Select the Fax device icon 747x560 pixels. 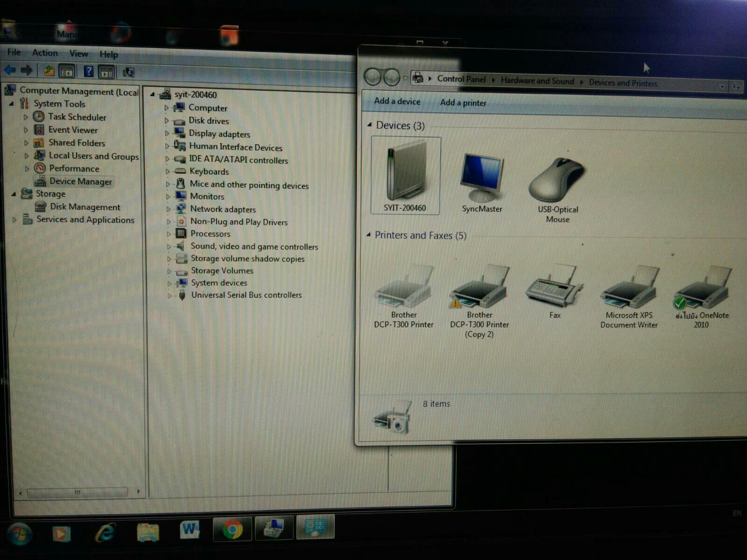(x=555, y=292)
